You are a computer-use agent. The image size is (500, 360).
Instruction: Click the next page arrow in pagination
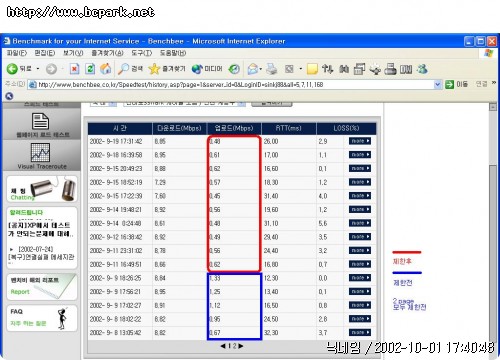pyautogui.click(x=241, y=346)
